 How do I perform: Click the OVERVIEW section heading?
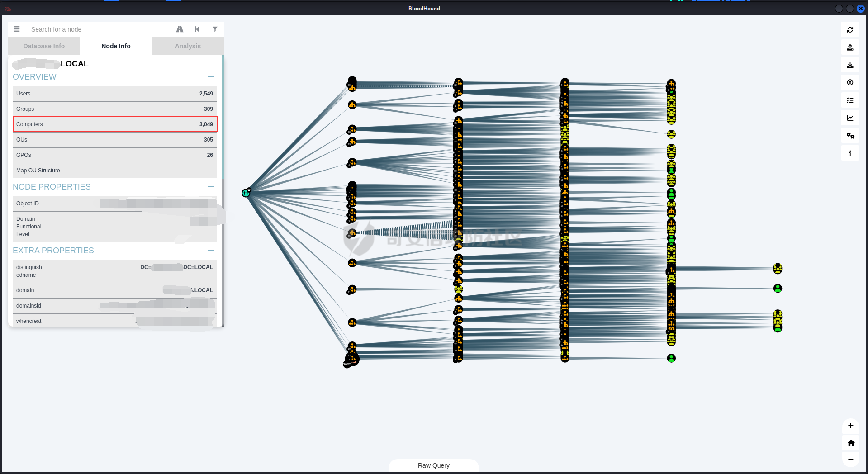[34, 77]
